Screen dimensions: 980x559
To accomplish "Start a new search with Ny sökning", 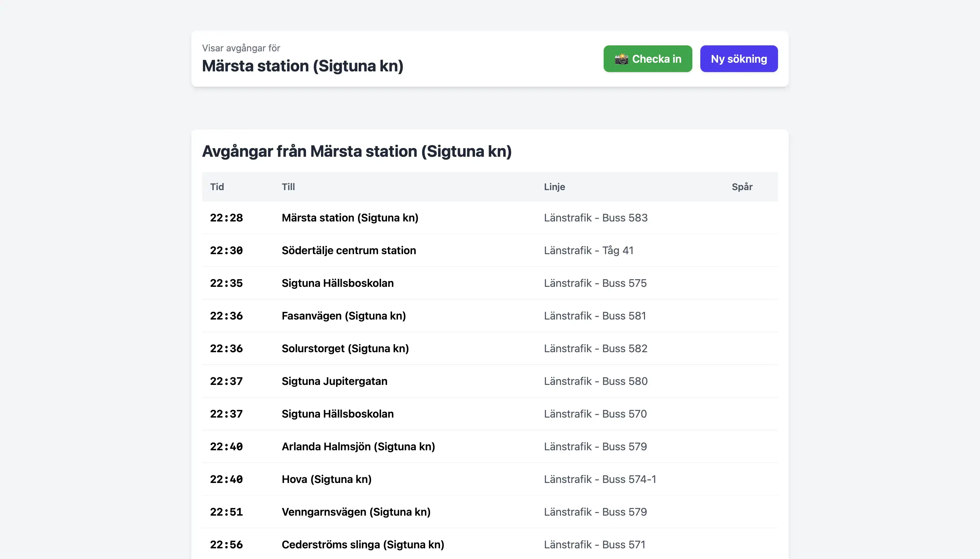I will pyautogui.click(x=738, y=59).
